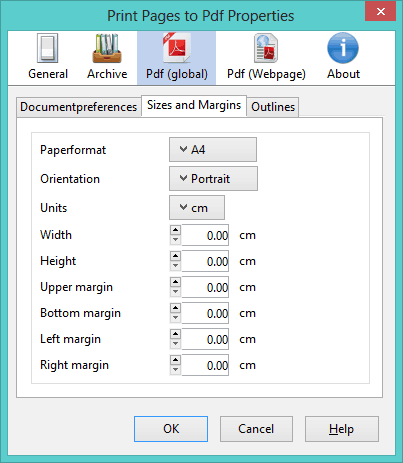Decrease Height with the down arrow

click(x=175, y=266)
